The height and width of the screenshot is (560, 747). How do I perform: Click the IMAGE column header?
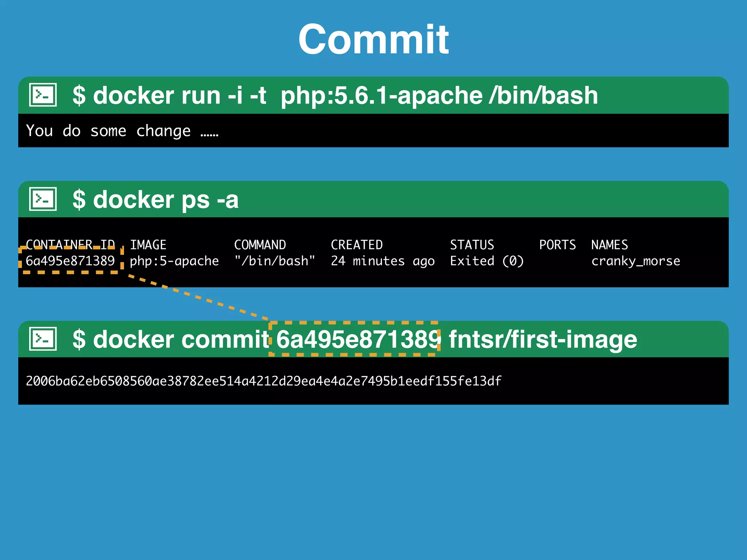(x=148, y=245)
